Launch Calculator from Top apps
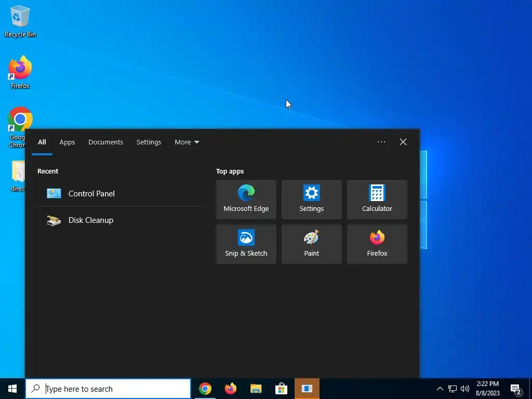This screenshot has height=399, width=532. tap(377, 199)
